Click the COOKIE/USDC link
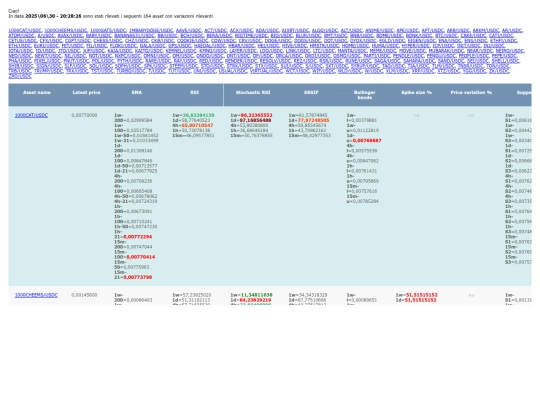Viewport: 540px width, 405px height. [x=193, y=41]
